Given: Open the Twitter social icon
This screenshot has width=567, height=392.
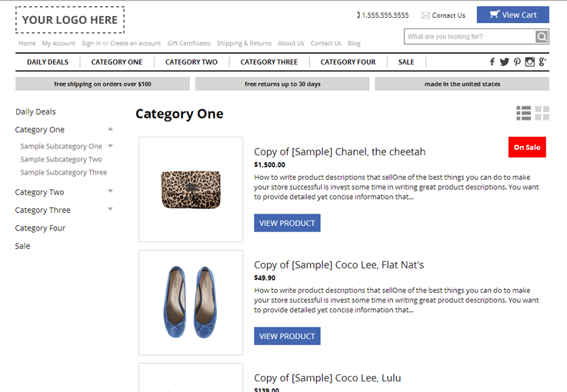Looking at the screenshot, I should [504, 61].
